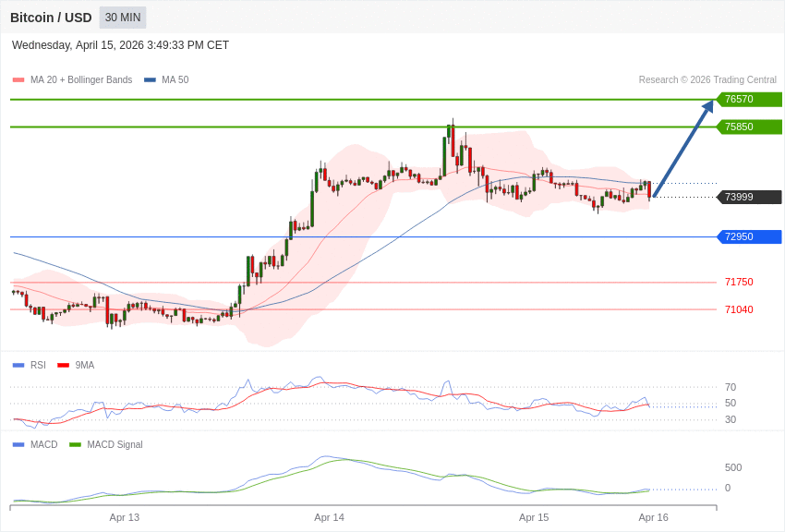Click the 75850 green resistance price tag

point(749,127)
